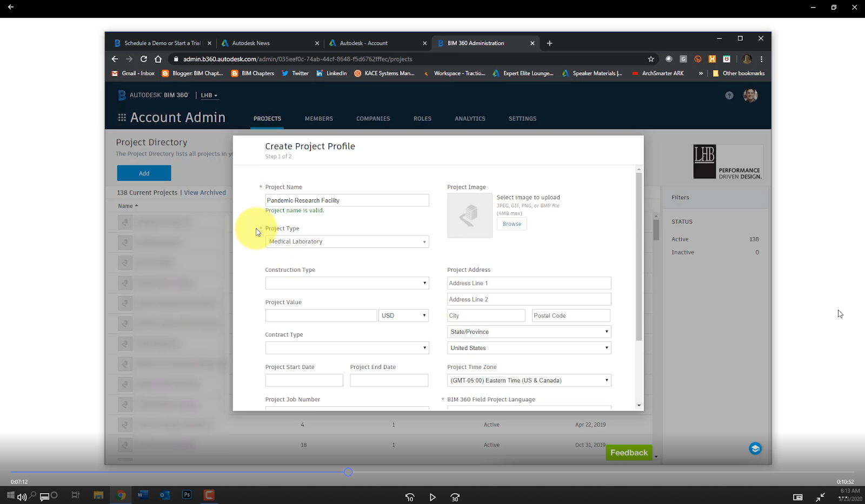The width and height of the screenshot is (865, 504).
Task: Click the City input field
Action: (486, 315)
